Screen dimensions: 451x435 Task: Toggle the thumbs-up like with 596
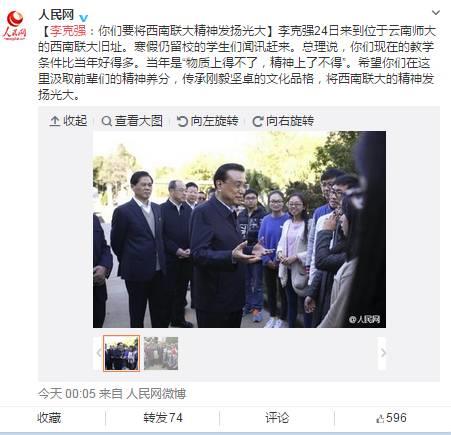(x=391, y=418)
